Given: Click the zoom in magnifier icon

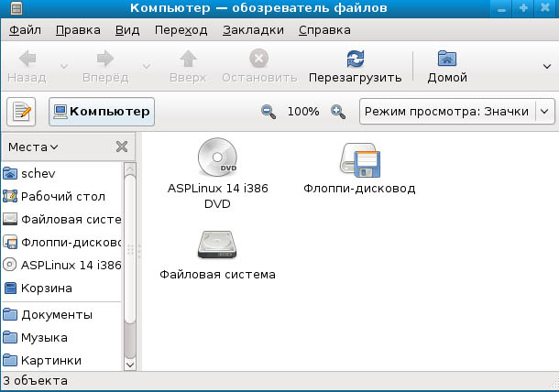Looking at the screenshot, I should pos(337,112).
